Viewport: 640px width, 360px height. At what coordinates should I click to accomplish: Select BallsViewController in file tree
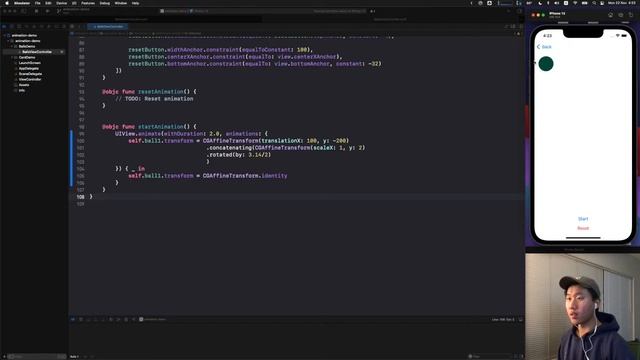point(37,52)
